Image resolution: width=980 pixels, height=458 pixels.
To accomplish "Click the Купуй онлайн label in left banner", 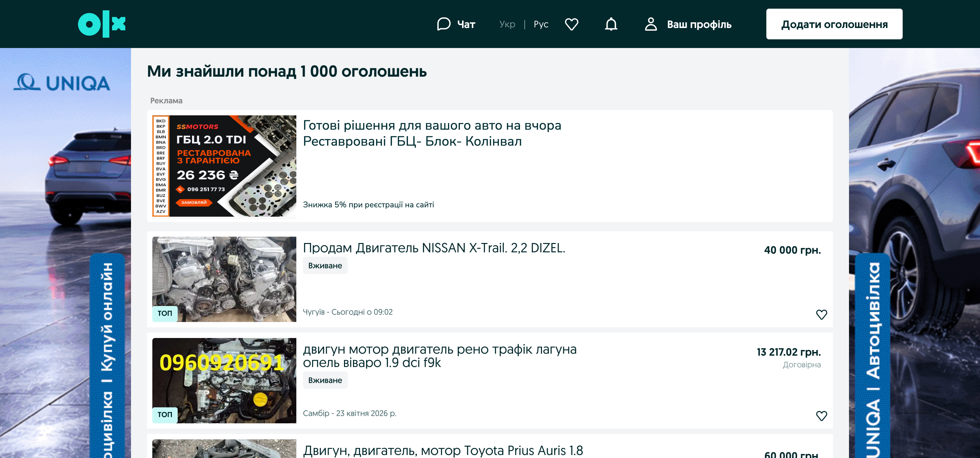I will click(x=107, y=316).
